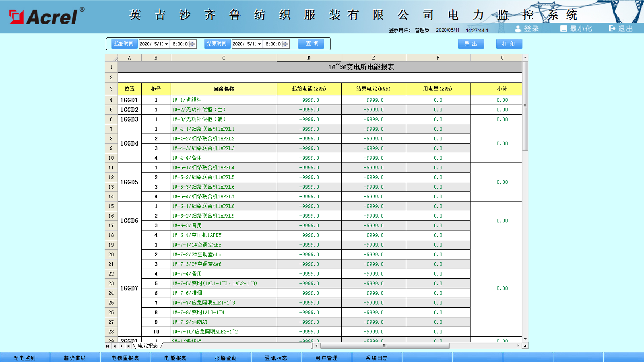This screenshot has width=644, height=362.
Task: Jump to first sheet using navigation arrow
Action: pos(107,346)
